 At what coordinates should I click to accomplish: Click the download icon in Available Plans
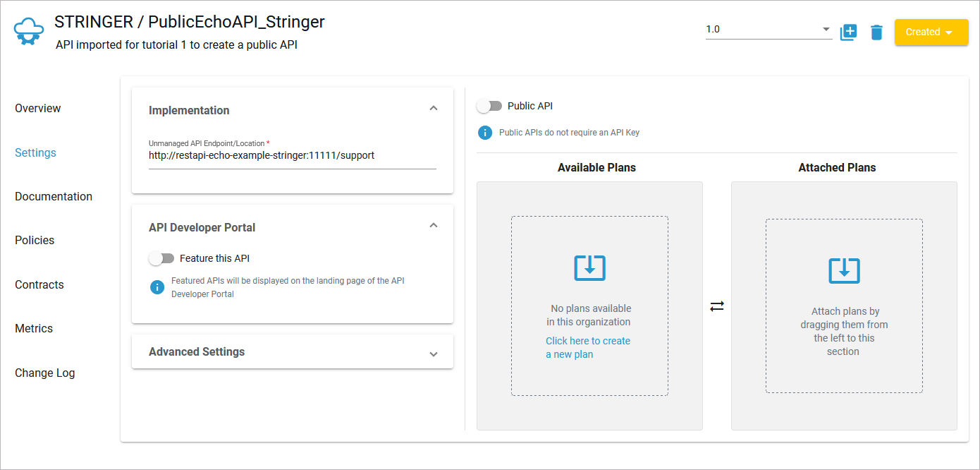(589, 267)
